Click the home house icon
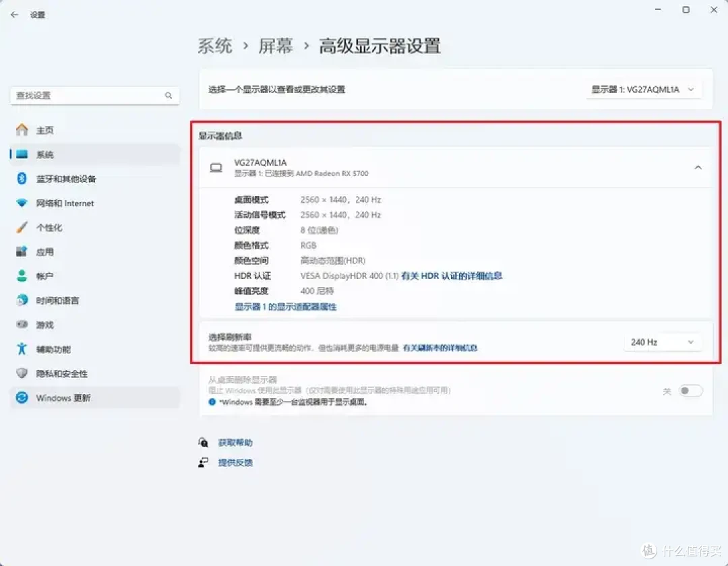 (x=22, y=130)
